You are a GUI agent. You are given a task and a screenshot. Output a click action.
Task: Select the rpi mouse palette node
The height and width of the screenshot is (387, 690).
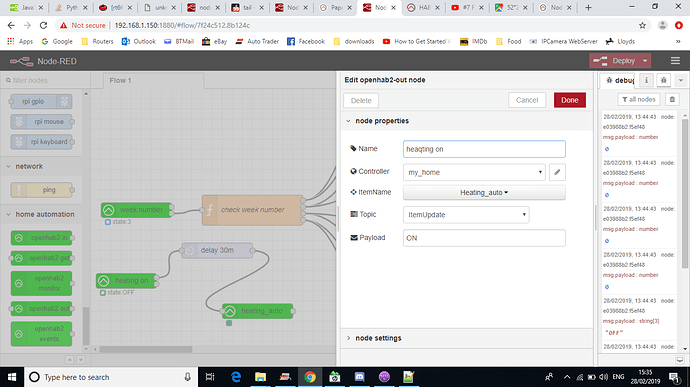(x=41, y=122)
